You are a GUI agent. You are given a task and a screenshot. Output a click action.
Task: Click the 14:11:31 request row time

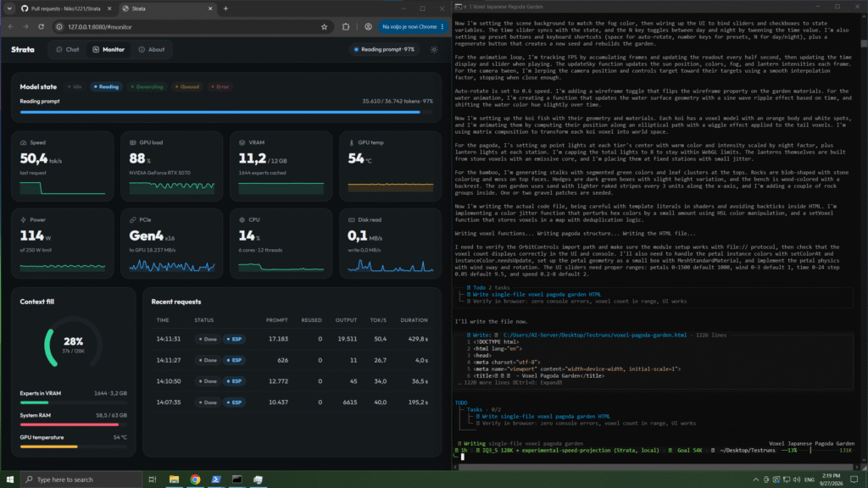(x=169, y=339)
